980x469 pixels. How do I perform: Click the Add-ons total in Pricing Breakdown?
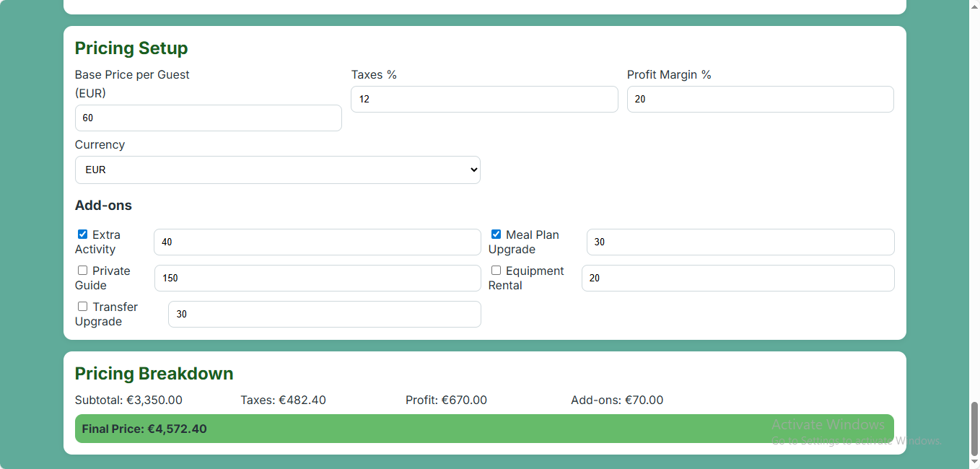644,400
